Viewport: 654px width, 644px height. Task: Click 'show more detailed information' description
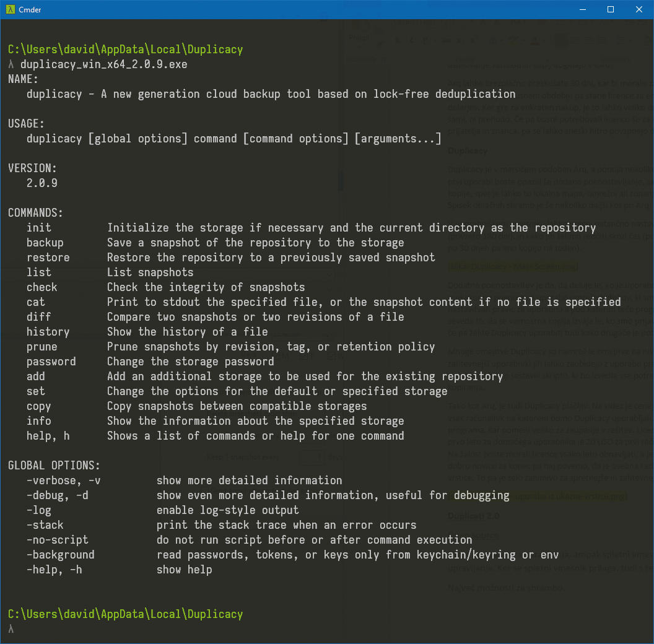[250, 481]
